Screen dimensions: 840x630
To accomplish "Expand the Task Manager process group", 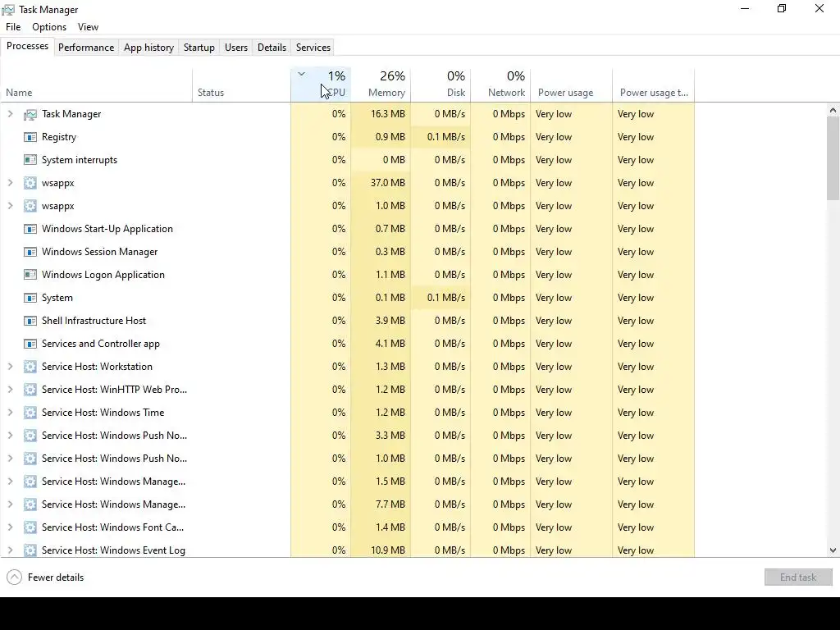I will [10, 113].
